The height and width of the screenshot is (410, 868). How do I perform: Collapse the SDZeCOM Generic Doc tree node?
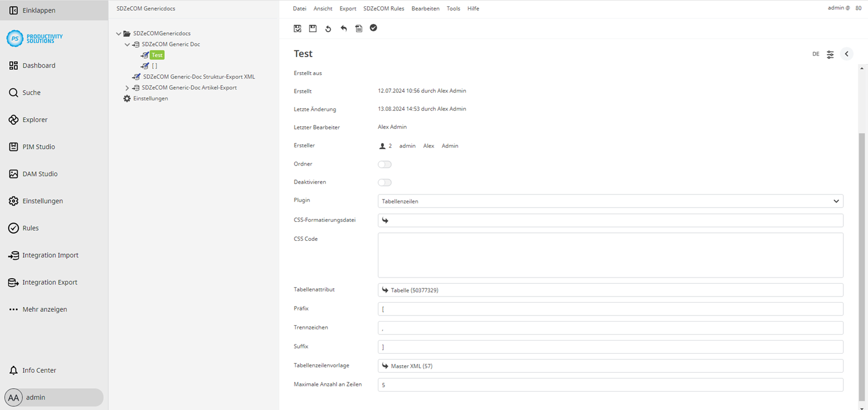[127, 44]
